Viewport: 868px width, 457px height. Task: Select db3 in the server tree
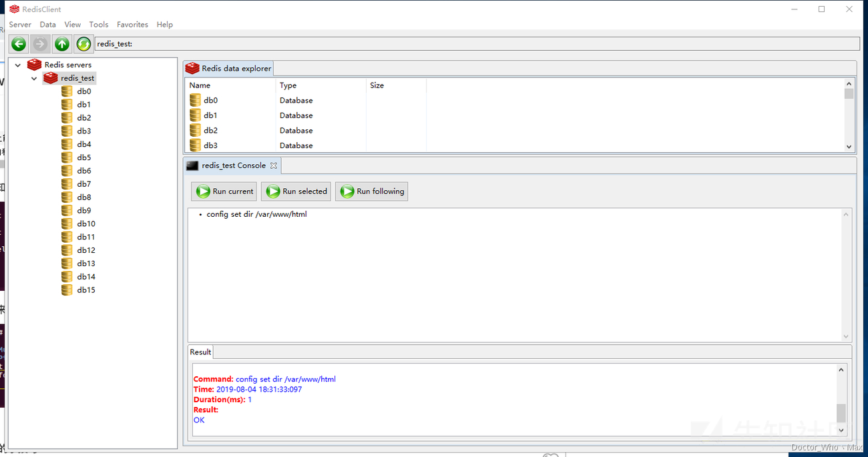click(83, 131)
